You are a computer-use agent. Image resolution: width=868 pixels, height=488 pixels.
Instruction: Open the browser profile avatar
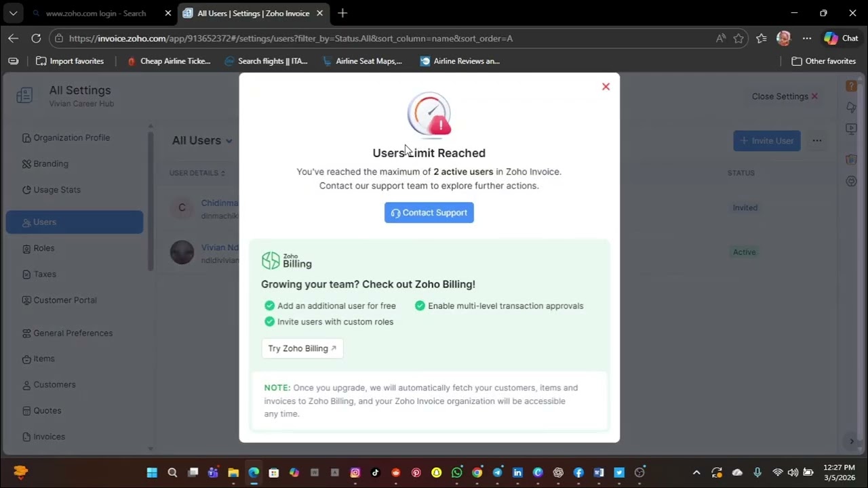click(783, 39)
